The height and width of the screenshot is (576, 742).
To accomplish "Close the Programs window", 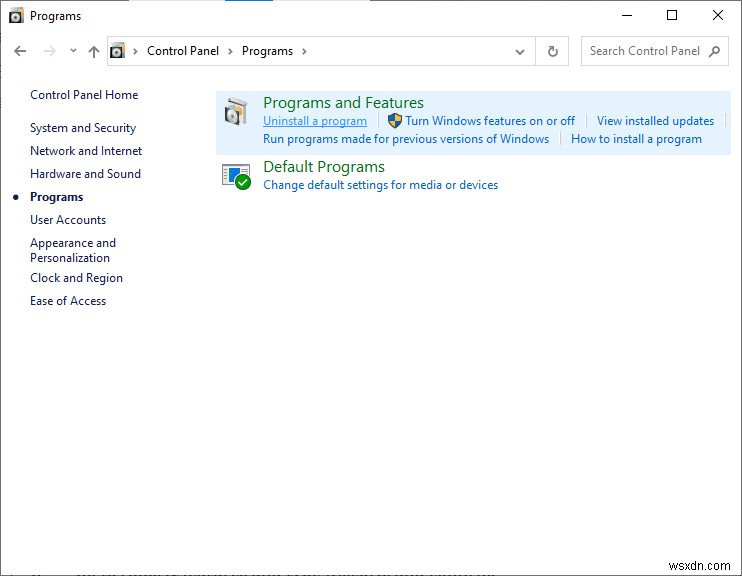I will pos(717,15).
